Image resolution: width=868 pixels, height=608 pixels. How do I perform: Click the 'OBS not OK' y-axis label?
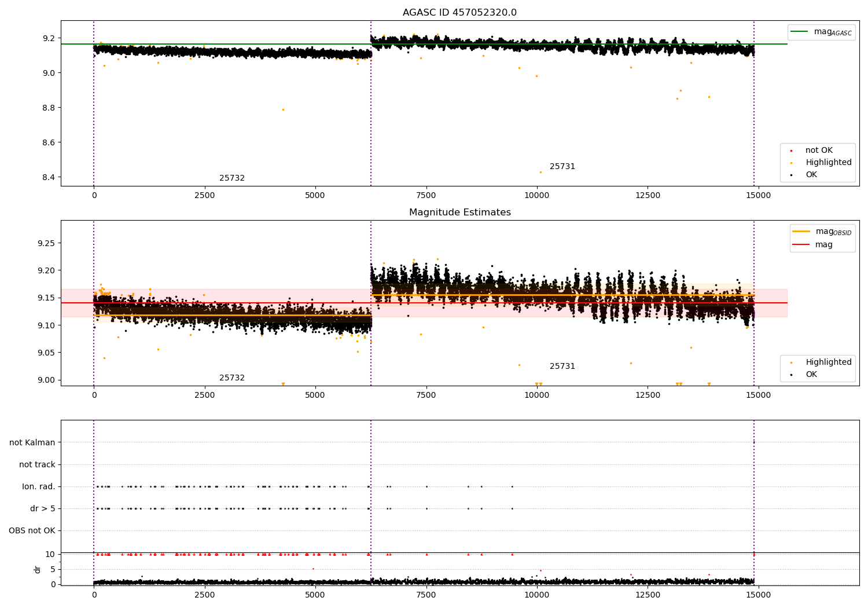click(32, 531)
